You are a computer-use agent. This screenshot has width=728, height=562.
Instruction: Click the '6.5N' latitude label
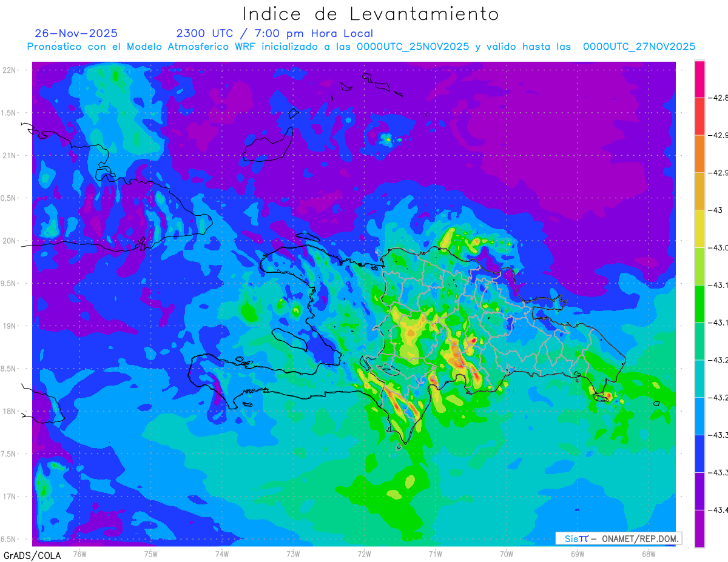pyautogui.click(x=9, y=539)
